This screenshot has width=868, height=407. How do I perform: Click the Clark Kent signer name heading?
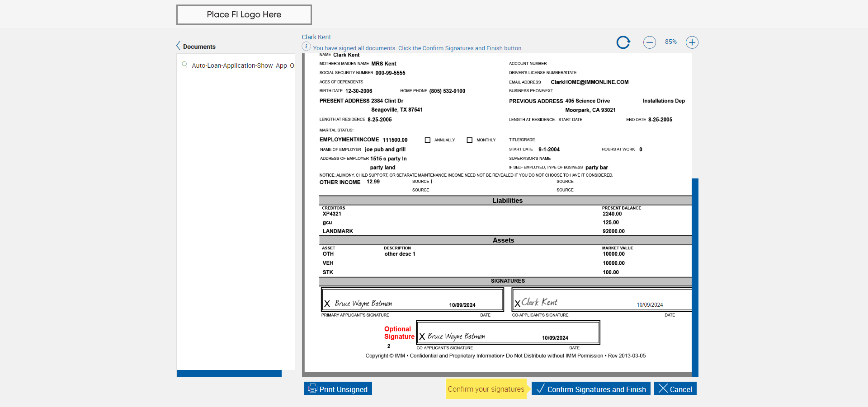pos(316,37)
